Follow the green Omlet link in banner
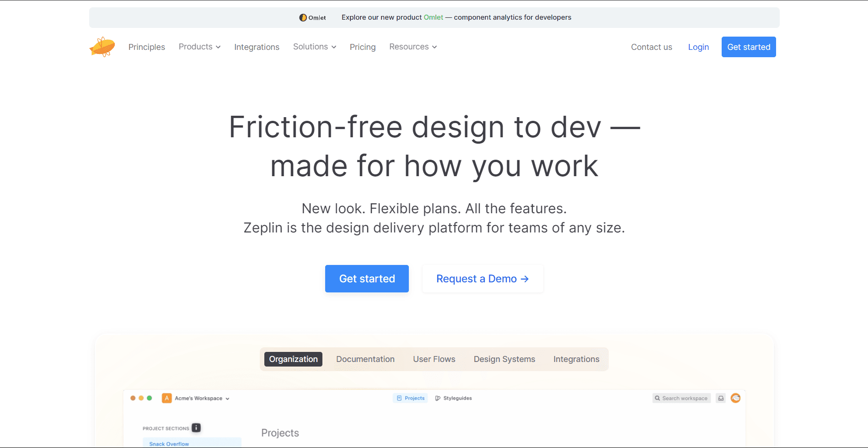The image size is (868, 448). [433, 17]
